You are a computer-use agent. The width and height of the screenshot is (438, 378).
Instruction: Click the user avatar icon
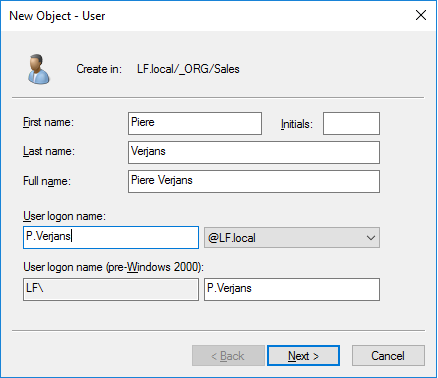(x=39, y=69)
